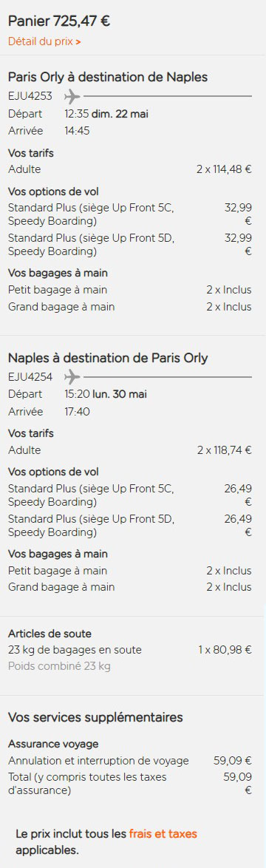Click the return departure date lun. 30 mai
This screenshot has height=868, width=266.
(120, 395)
